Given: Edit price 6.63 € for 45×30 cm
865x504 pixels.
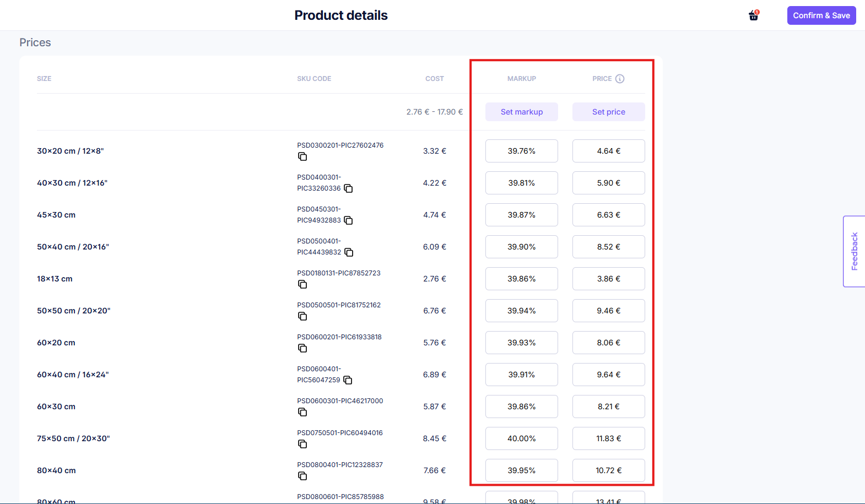Looking at the screenshot, I should pyautogui.click(x=609, y=215).
